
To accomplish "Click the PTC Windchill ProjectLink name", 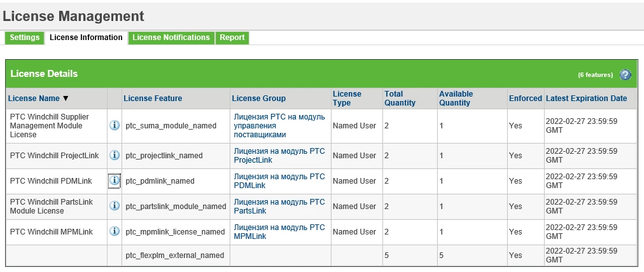I will click(54, 156).
